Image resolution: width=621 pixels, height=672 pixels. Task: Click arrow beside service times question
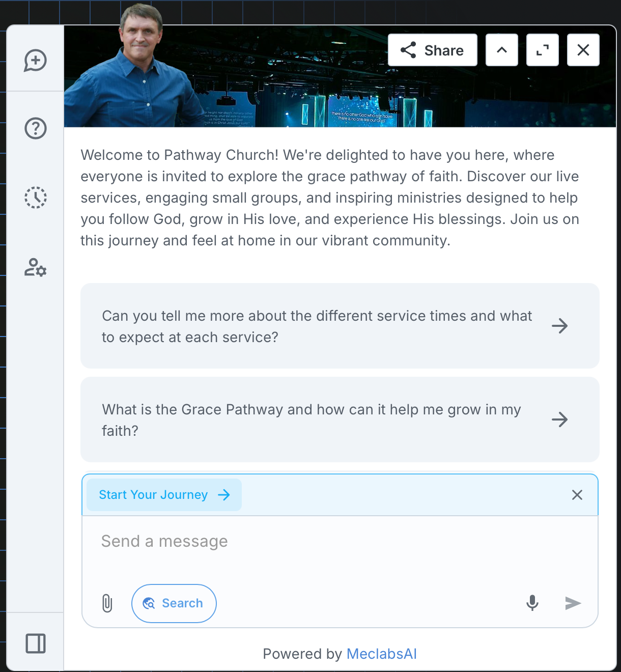(x=560, y=326)
